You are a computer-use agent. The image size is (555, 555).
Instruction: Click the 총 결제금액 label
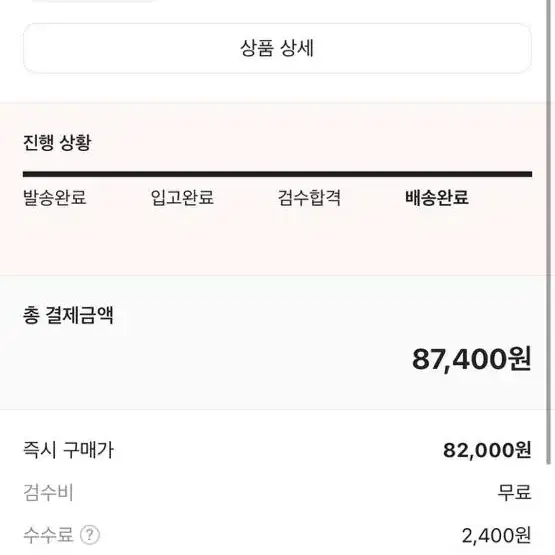pos(68,315)
